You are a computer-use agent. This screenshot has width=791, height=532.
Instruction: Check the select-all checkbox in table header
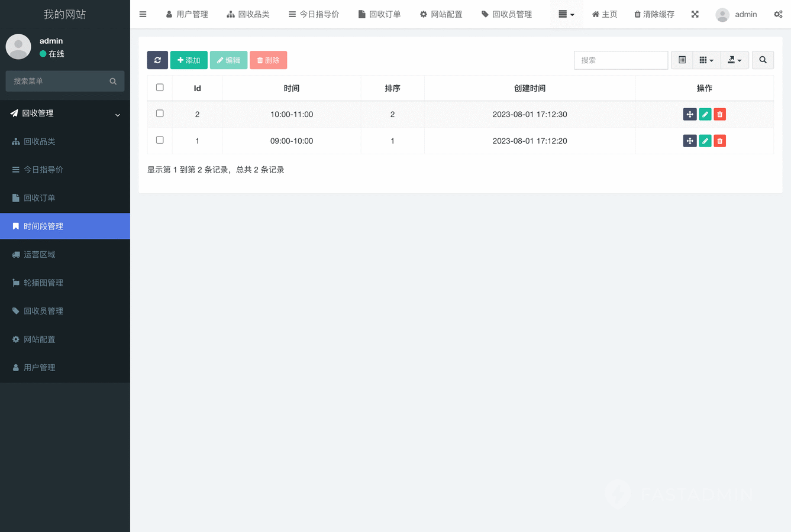[160, 87]
